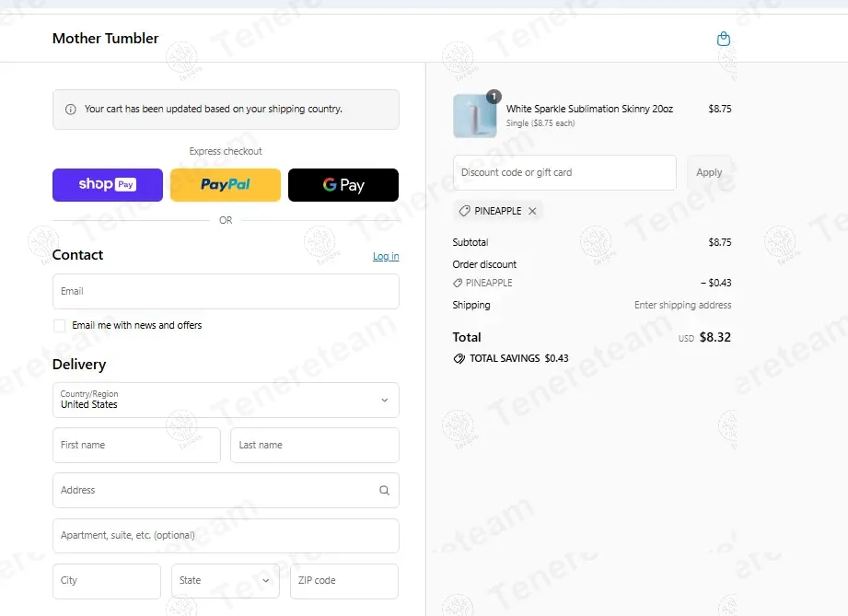
Task: Click the Enter shipping address text
Action: click(x=682, y=305)
